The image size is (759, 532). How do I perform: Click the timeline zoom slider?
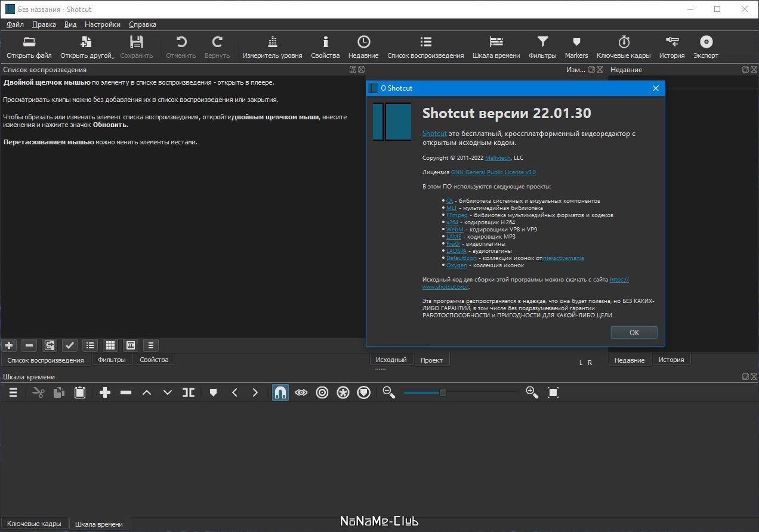point(460,392)
